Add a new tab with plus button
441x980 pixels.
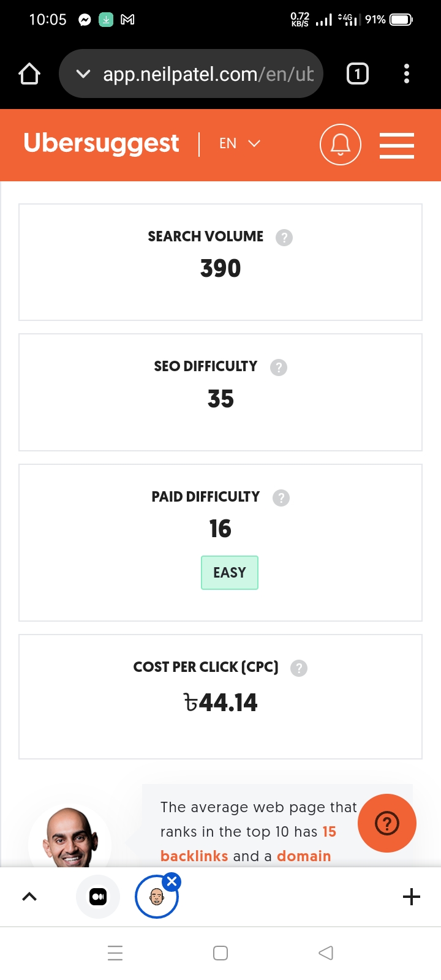coord(412,897)
